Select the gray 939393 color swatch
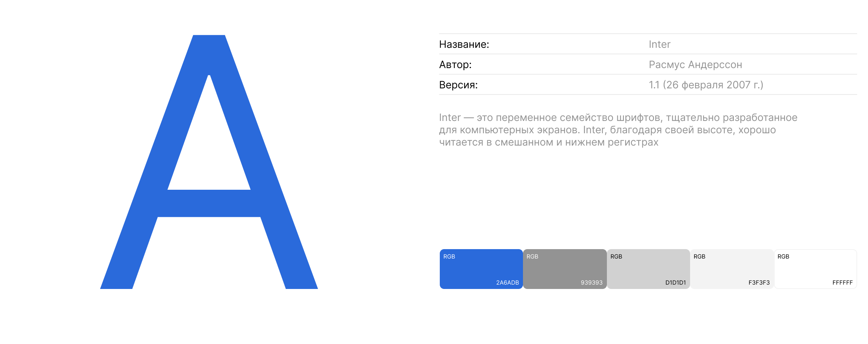Image resolution: width=868 pixels, height=344 pixels. [565, 269]
